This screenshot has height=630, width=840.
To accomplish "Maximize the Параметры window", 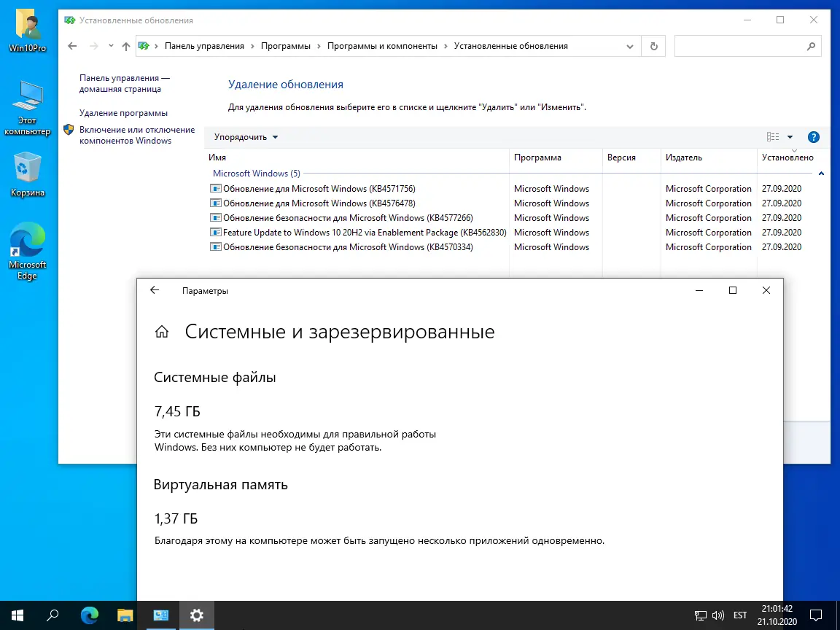I will point(732,290).
